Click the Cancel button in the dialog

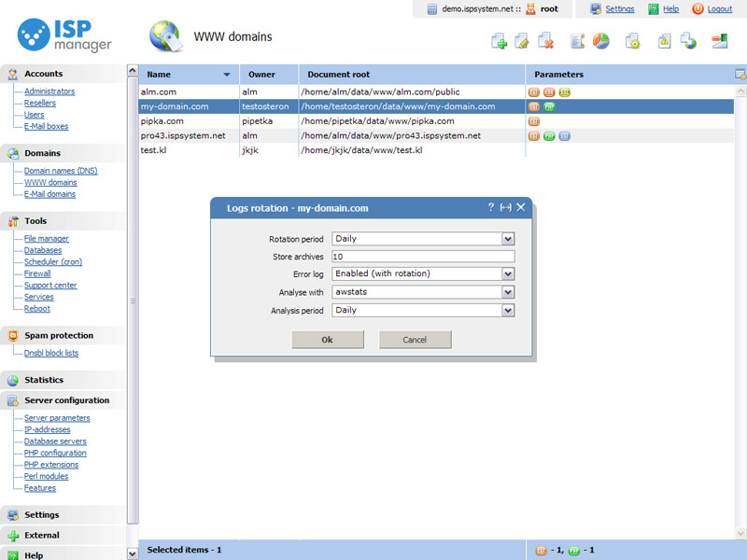coord(415,340)
